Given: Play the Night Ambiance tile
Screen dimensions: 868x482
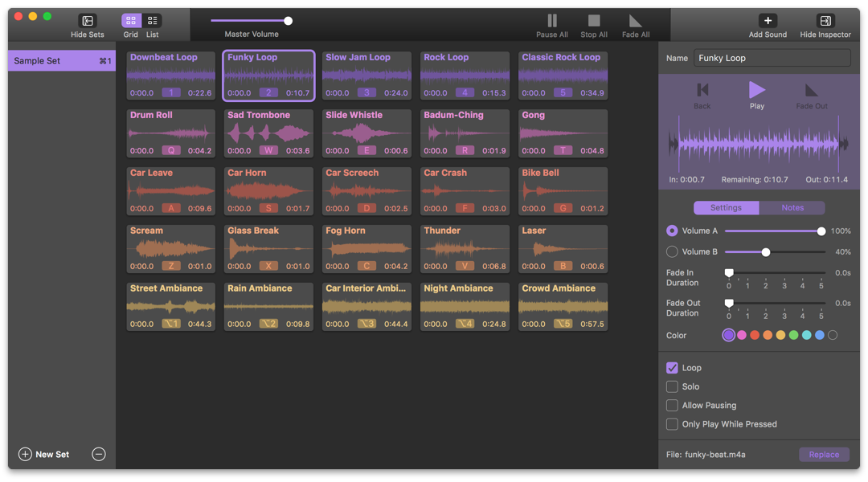Looking at the screenshot, I should pyautogui.click(x=465, y=307).
